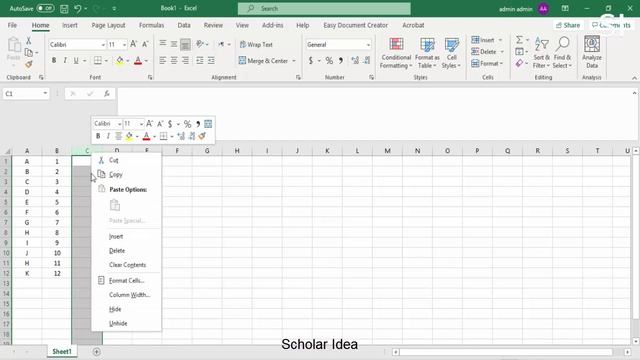Click the Name Box showing C1
This screenshot has width=640, height=360.
pos(25,94)
